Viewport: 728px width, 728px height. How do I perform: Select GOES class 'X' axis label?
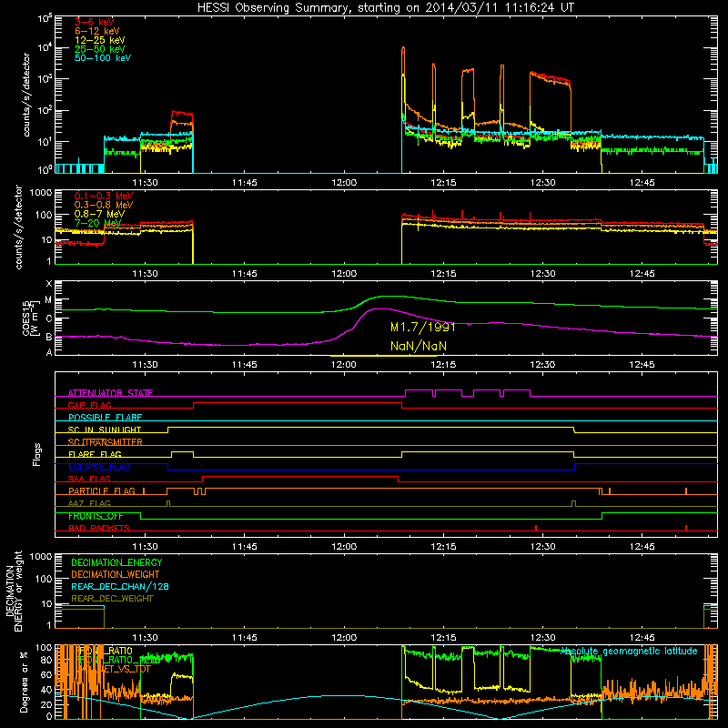coord(49,284)
